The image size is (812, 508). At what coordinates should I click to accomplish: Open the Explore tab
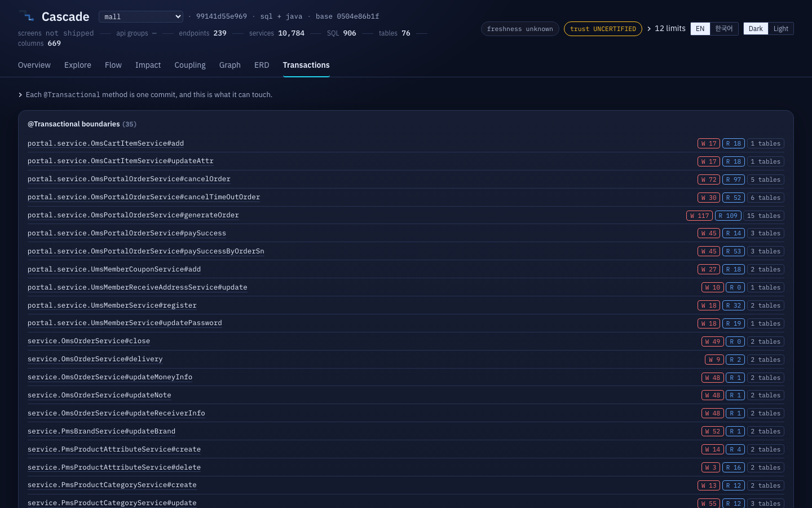[78, 65]
